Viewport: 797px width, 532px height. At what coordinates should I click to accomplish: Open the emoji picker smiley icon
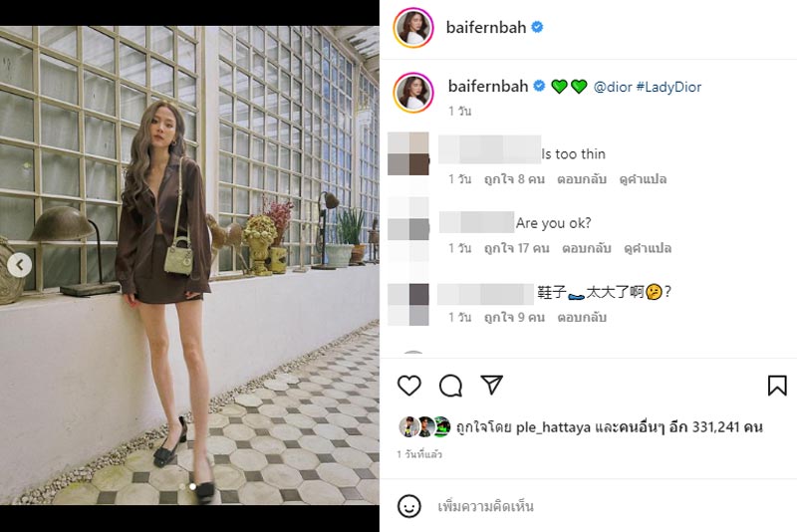point(409,506)
